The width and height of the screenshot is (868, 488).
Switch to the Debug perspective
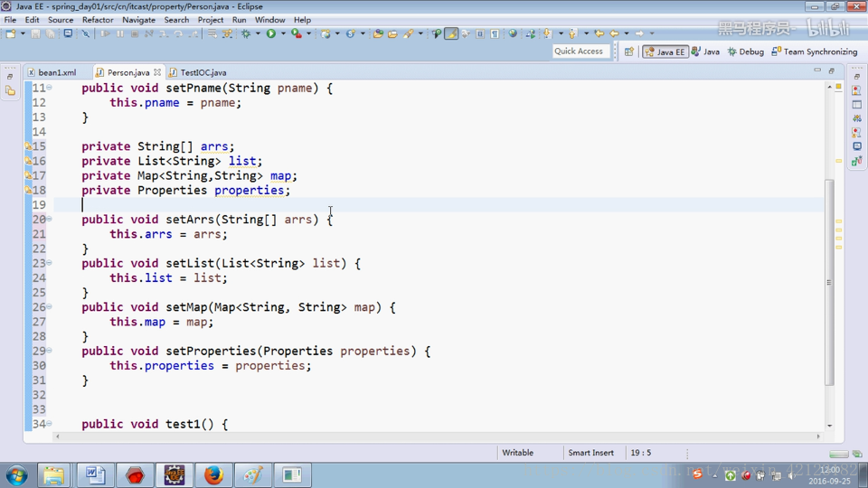[746, 52]
